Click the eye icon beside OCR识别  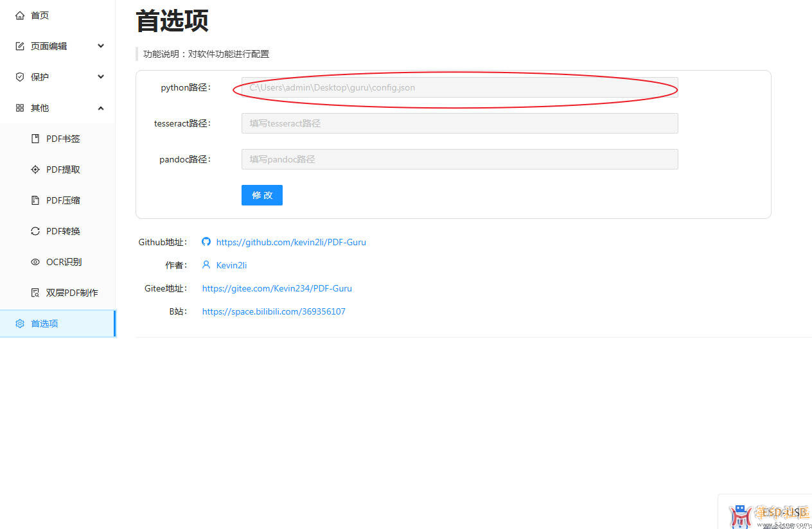point(35,262)
